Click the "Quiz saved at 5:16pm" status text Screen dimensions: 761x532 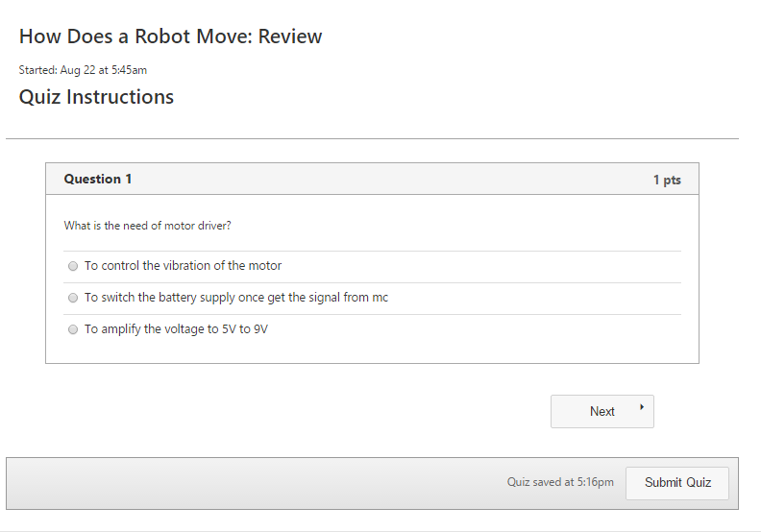[560, 482]
